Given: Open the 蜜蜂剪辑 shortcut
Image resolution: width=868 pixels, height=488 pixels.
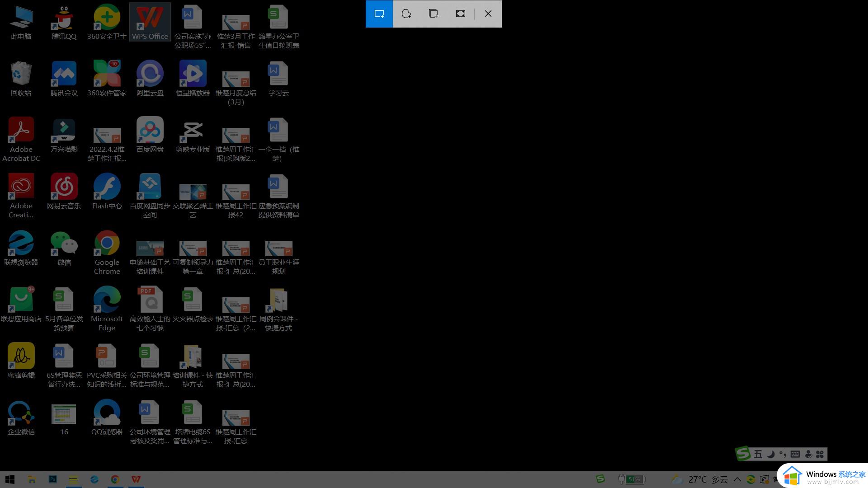Looking at the screenshot, I should pyautogui.click(x=21, y=361).
